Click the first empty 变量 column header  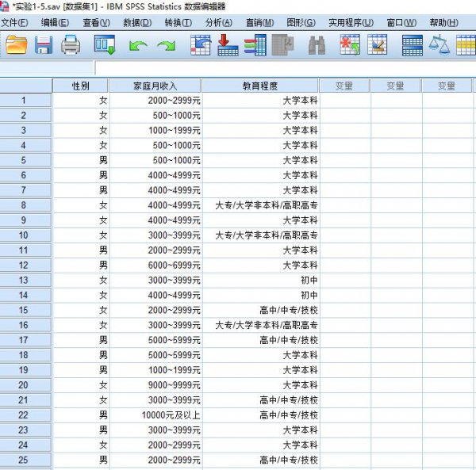pos(344,86)
